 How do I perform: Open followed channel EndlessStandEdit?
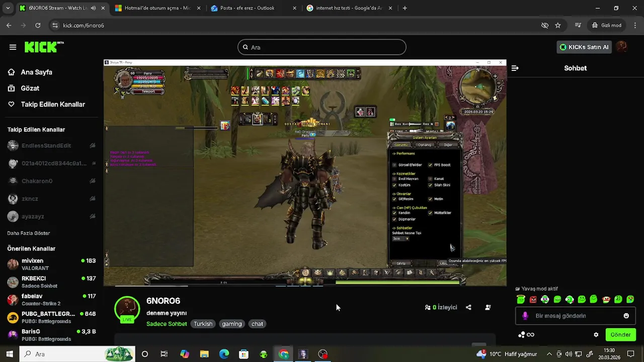(x=51, y=145)
